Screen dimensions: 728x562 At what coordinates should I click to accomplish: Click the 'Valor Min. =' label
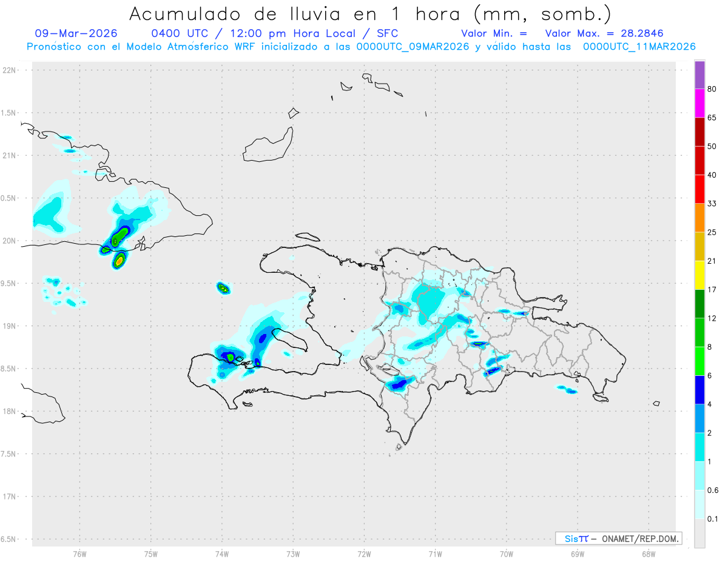494,34
